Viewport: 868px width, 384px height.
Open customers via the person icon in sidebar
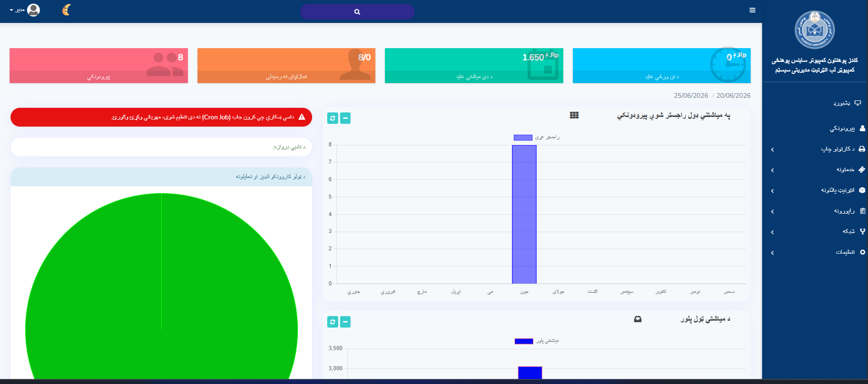pos(863,128)
